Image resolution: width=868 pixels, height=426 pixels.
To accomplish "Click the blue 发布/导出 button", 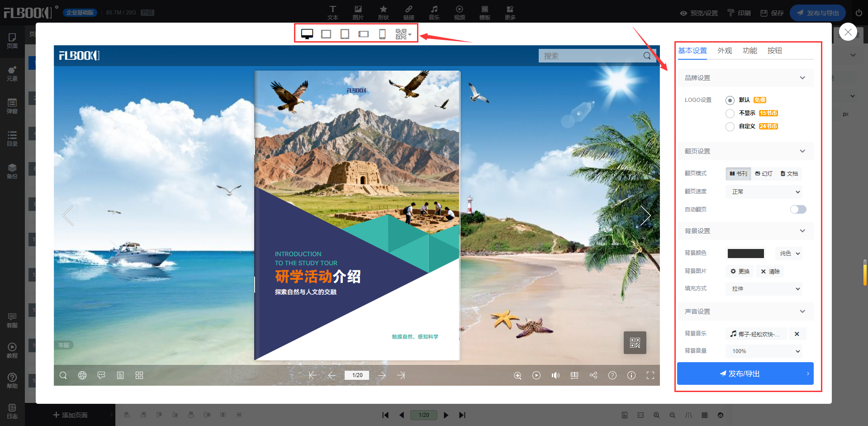I will (x=745, y=373).
